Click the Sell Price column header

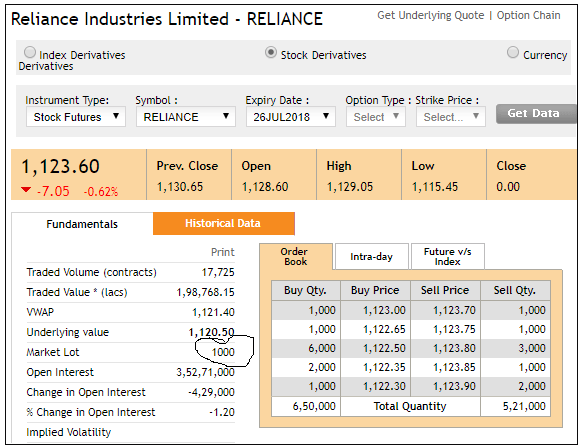(445, 290)
